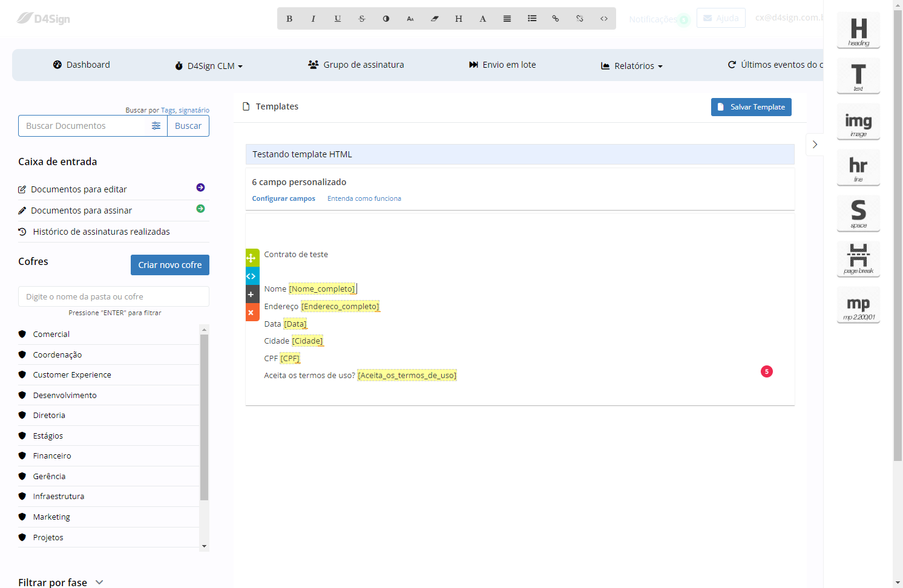Add the mp block from side panel
The width and height of the screenshot is (903, 588).
pyautogui.click(x=858, y=305)
